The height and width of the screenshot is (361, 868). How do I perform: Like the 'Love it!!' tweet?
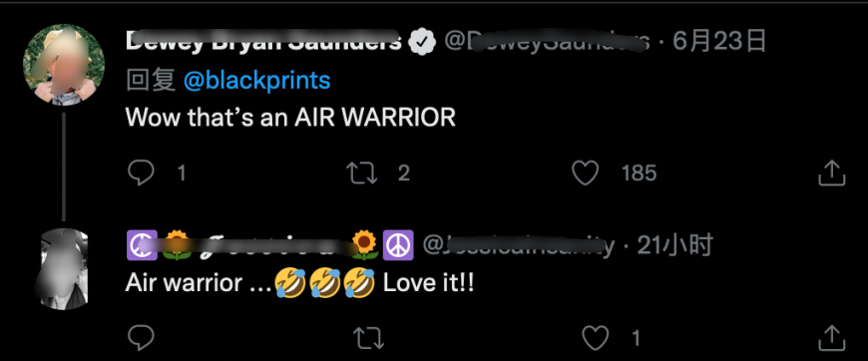[x=595, y=338]
